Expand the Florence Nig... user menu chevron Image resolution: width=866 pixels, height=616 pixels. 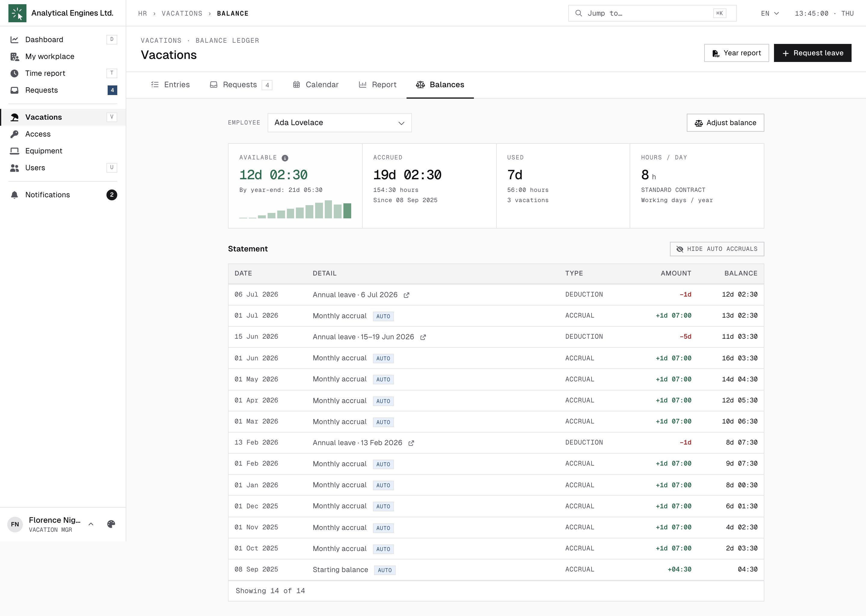(91, 524)
